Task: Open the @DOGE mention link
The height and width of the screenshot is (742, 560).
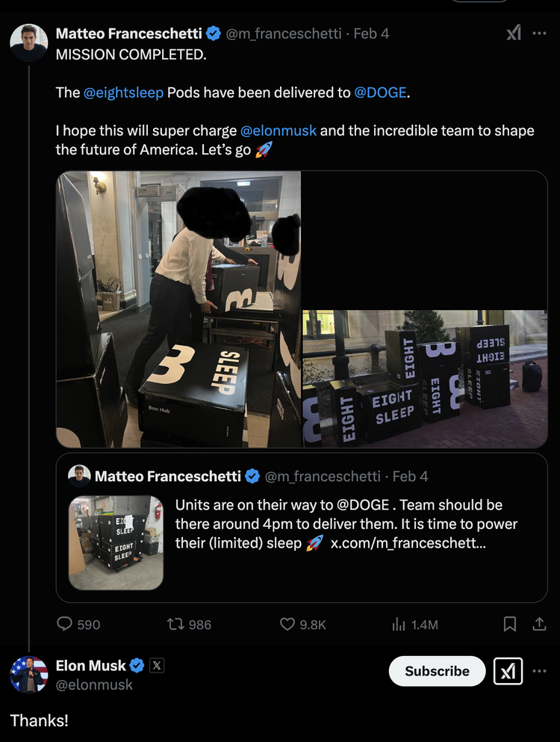Action: 380,92
